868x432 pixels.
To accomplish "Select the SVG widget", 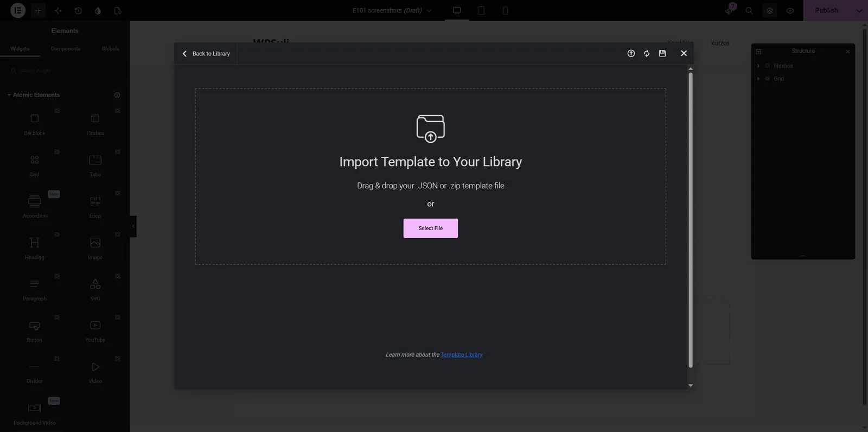I will click(95, 289).
